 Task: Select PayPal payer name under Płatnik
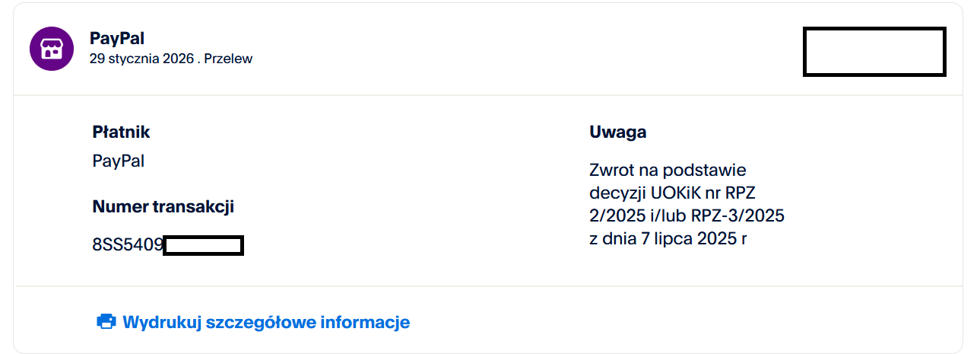118,161
